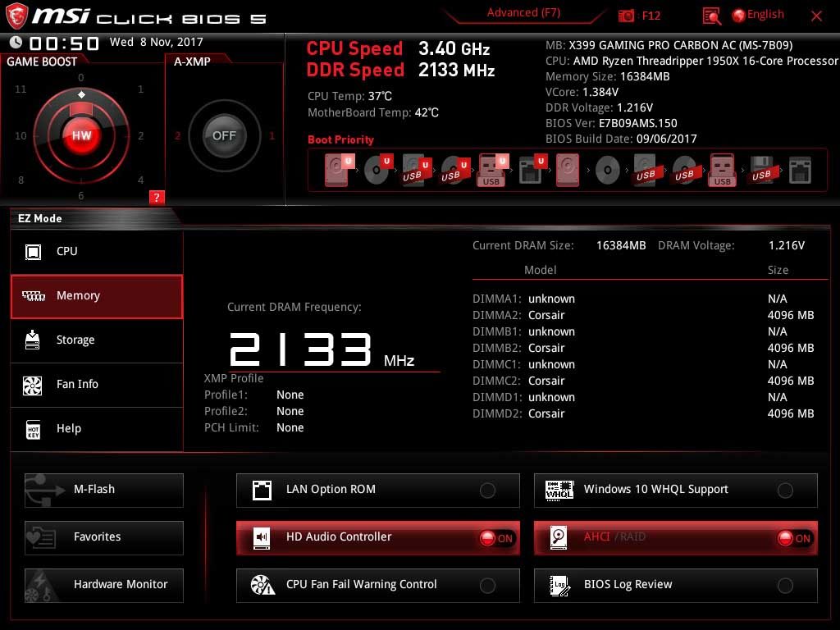Take a screenshot with the F12 camera icon
This screenshot has width=840, height=630.
pos(626,16)
